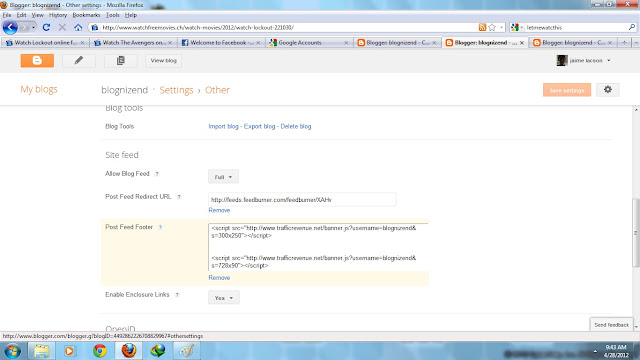Click the search magnifier icon

pyautogui.click(x=632, y=27)
